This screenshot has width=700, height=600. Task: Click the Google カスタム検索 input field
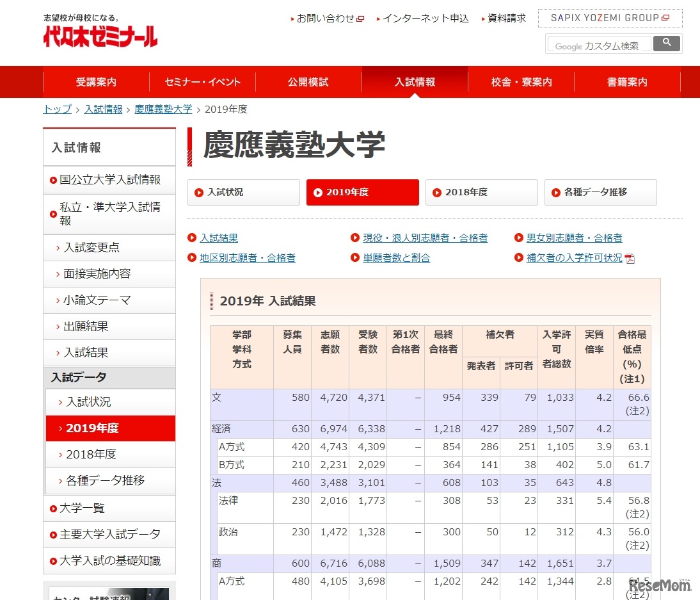coord(598,45)
